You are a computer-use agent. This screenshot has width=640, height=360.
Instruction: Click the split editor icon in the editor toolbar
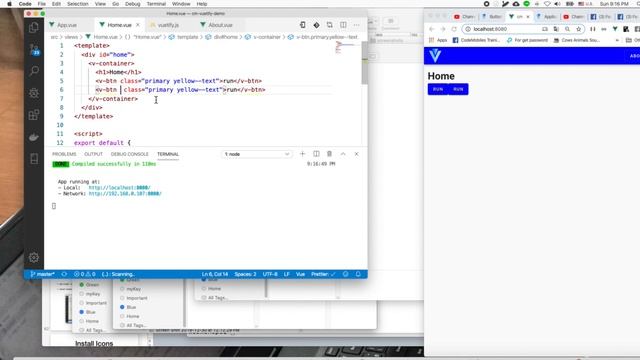click(343, 25)
